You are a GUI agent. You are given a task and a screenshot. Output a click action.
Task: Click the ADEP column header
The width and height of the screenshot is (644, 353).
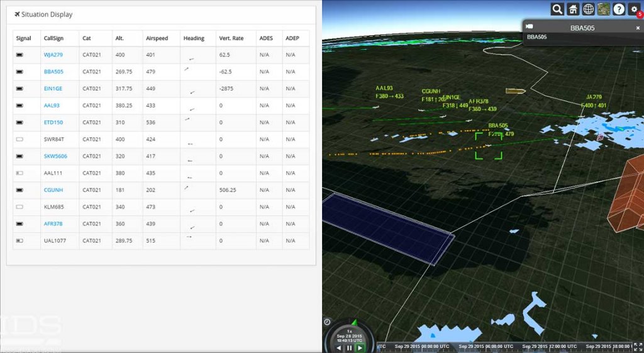292,38
